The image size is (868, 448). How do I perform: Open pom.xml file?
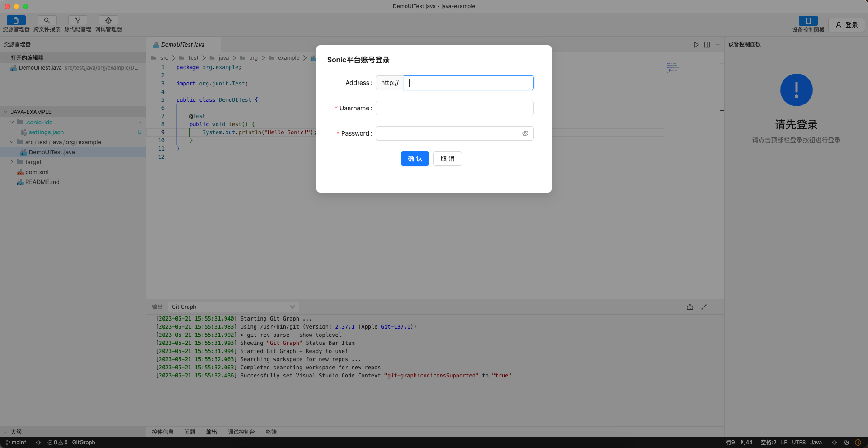[x=37, y=172]
